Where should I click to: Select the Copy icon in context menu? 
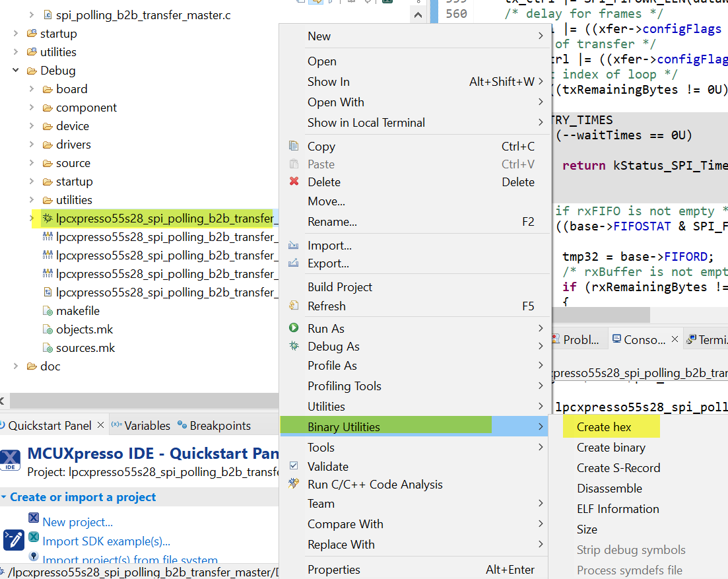click(x=292, y=146)
